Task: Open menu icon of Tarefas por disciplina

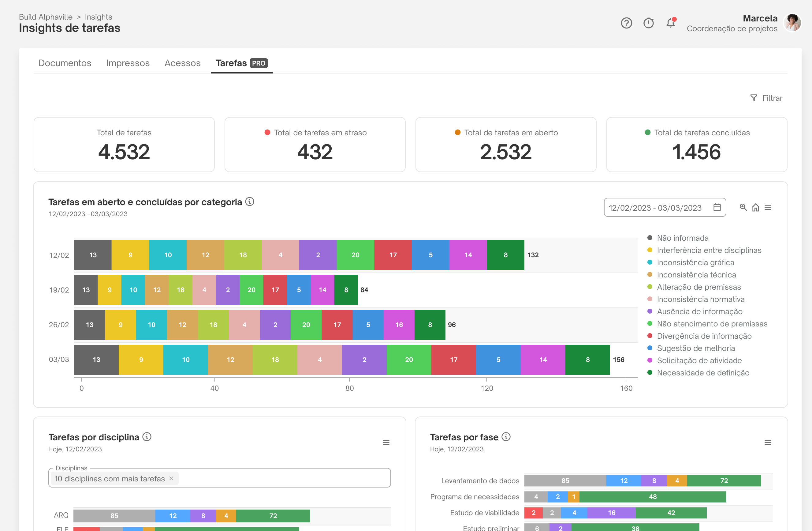Action: [x=386, y=442]
